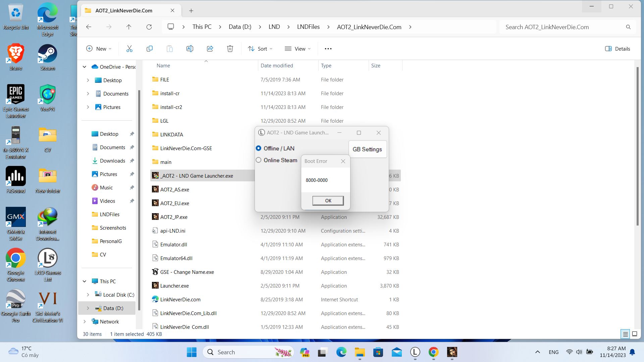Click the Copy icon in toolbar
The width and height of the screenshot is (644, 362).
150,49
